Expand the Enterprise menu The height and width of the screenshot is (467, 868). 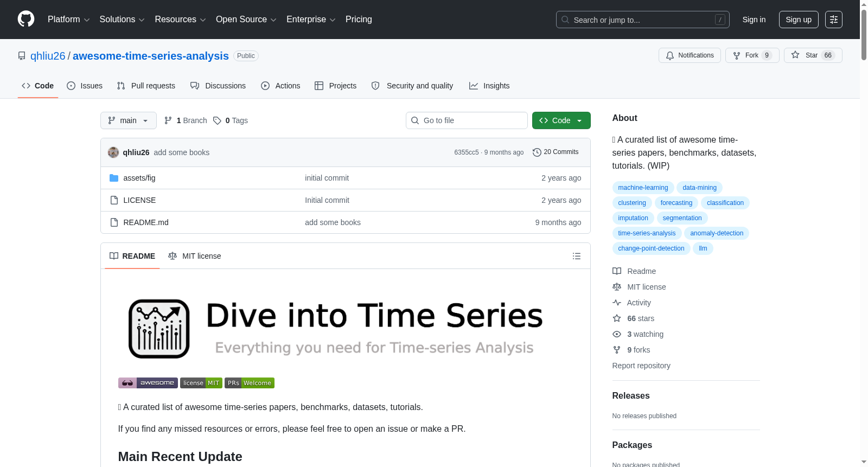point(311,20)
